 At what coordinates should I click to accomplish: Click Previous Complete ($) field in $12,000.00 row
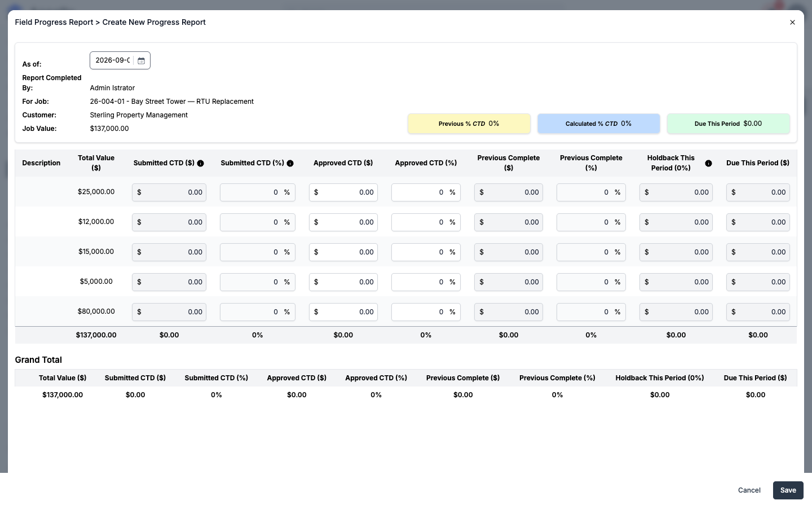click(509, 222)
